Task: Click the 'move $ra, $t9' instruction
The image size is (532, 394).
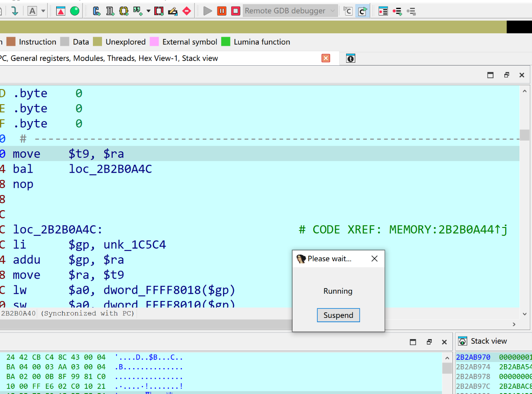Action: [x=68, y=275]
